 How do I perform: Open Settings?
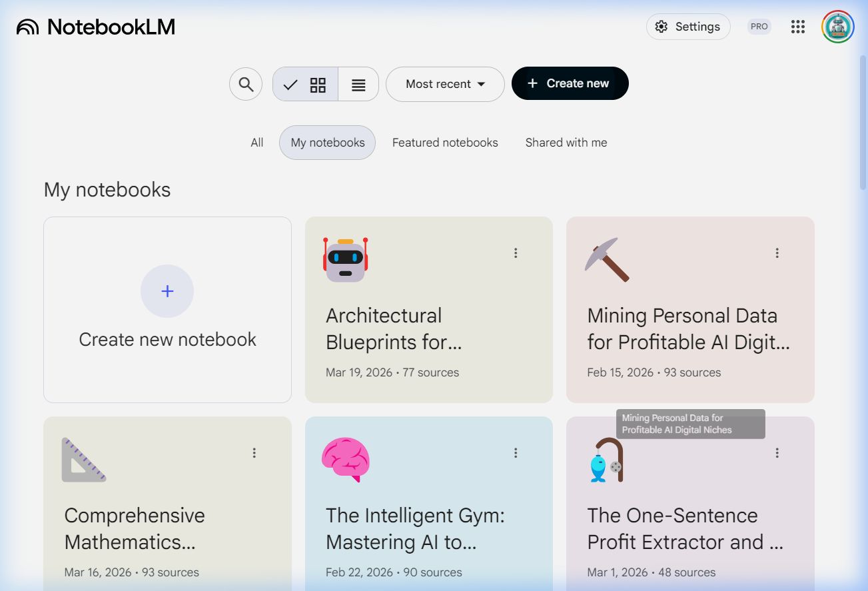688,27
